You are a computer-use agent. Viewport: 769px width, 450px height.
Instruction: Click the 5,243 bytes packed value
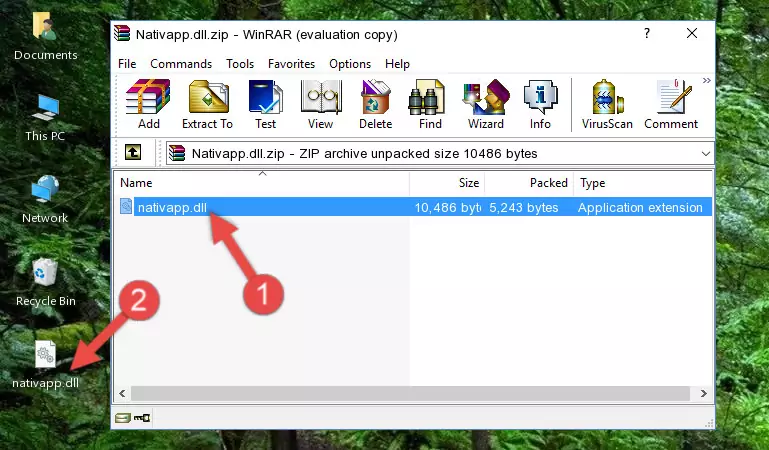point(523,208)
